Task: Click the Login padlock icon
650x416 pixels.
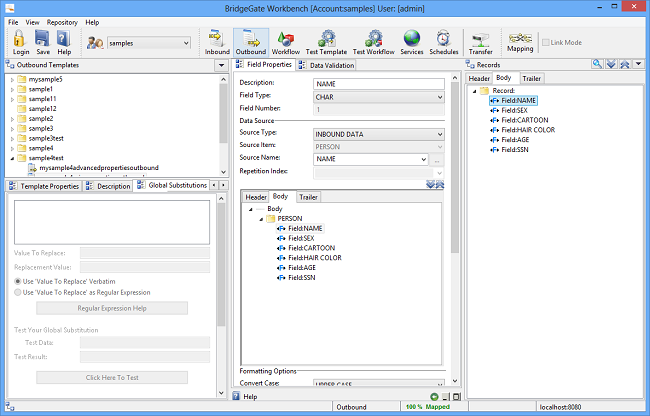Action: click(20, 39)
